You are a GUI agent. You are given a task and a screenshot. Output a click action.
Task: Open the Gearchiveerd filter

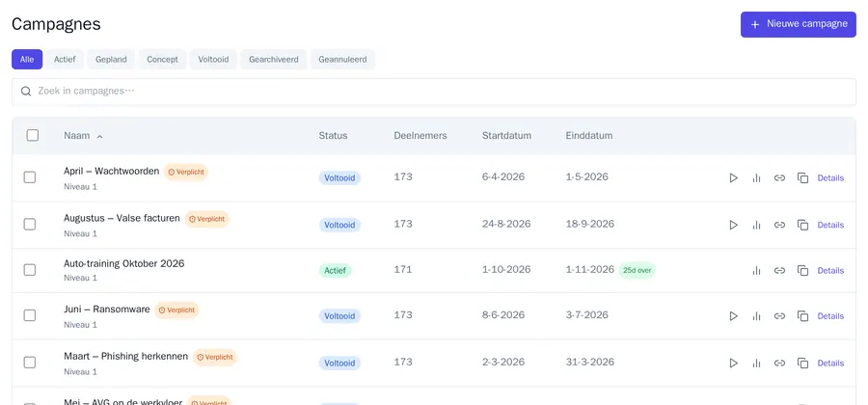274,59
